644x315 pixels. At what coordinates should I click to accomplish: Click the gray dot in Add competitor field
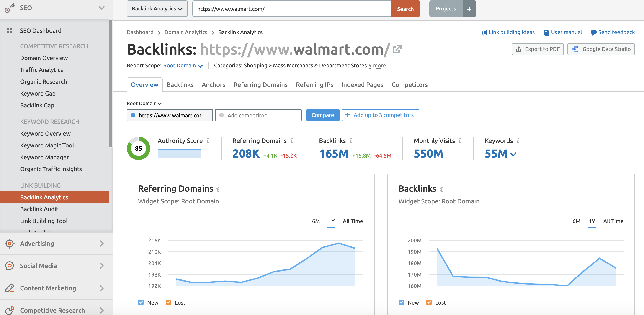[221, 115]
